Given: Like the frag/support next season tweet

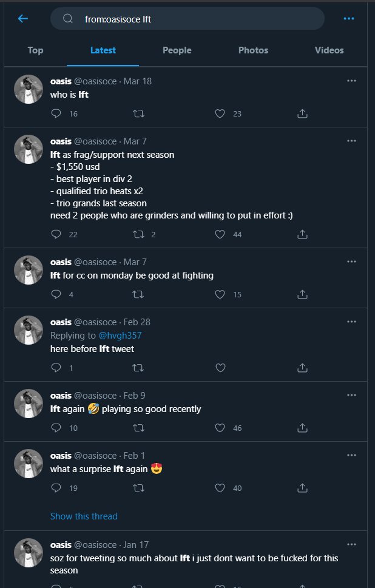Looking at the screenshot, I should (x=221, y=234).
